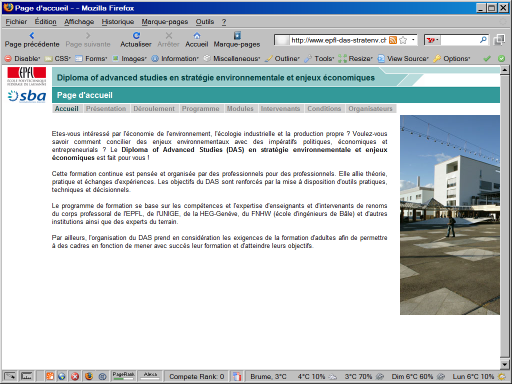Image resolution: width=512 pixels, height=384 pixels.
Task: Click the second status bar ruler icon
Action: [26, 376]
